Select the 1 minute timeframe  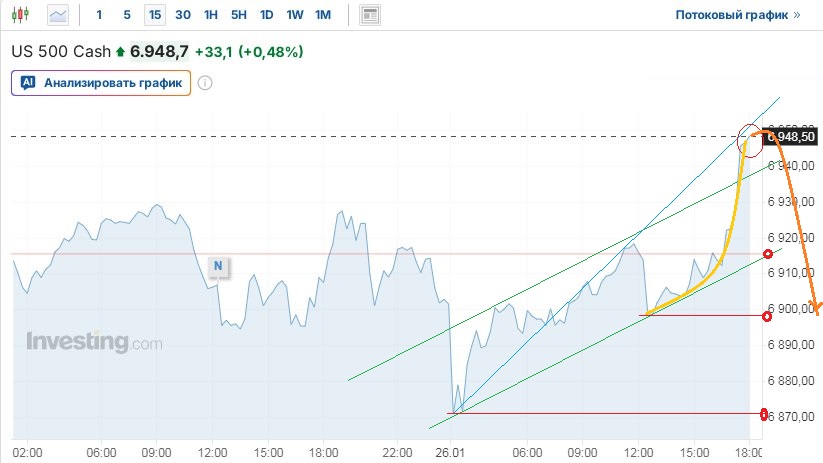[98, 15]
